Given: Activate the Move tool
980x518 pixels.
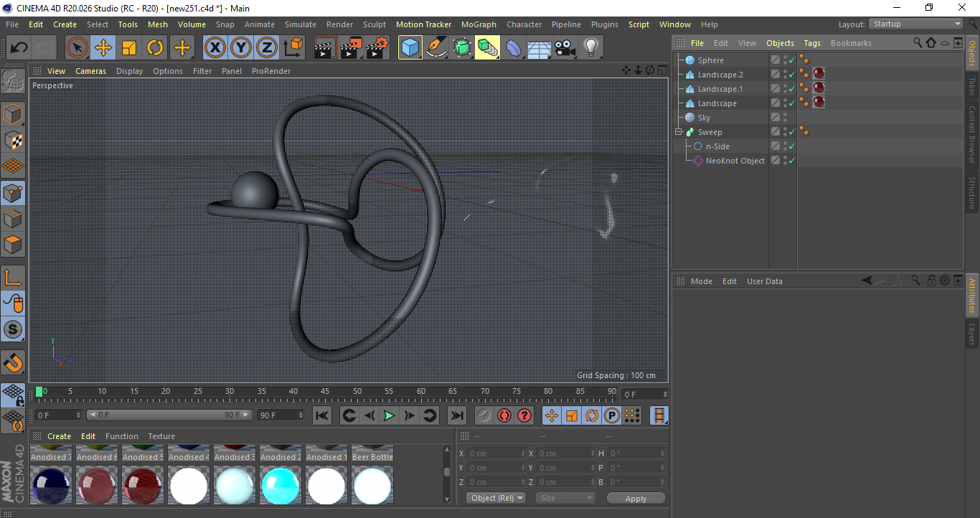Looking at the screenshot, I should (103, 48).
